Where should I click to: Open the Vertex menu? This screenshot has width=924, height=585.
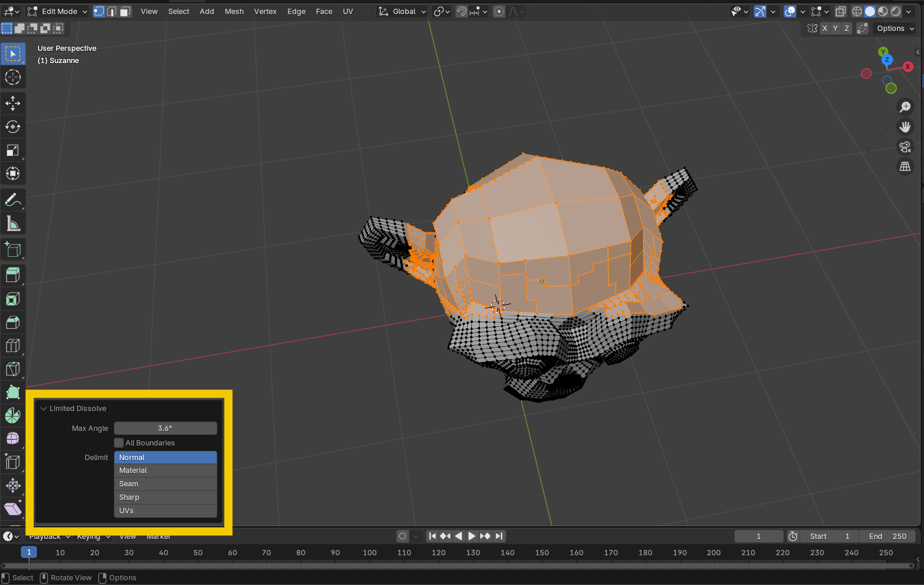tap(265, 11)
